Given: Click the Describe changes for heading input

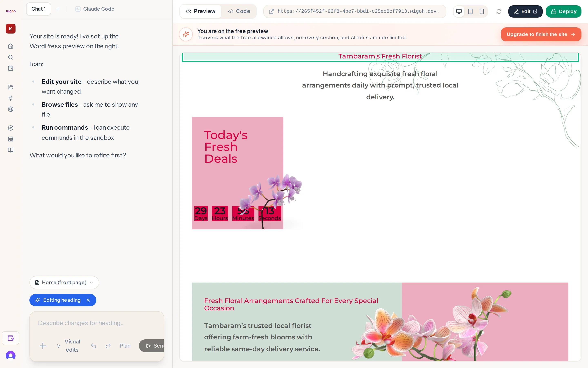Looking at the screenshot, I should pos(97,323).
